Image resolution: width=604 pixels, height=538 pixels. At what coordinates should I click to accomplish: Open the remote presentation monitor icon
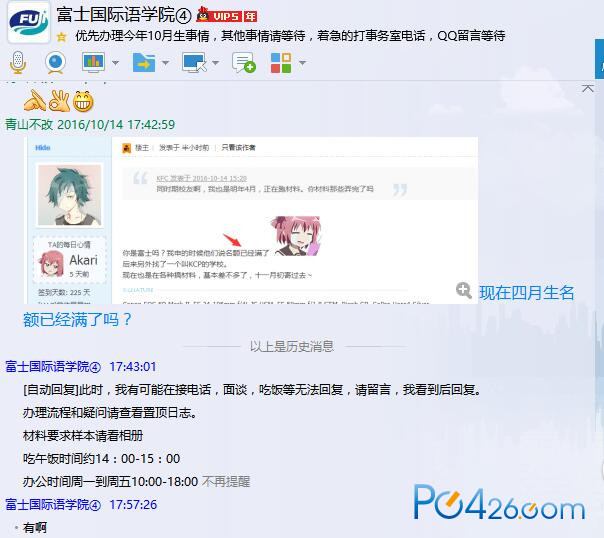[x=93, y=62]
